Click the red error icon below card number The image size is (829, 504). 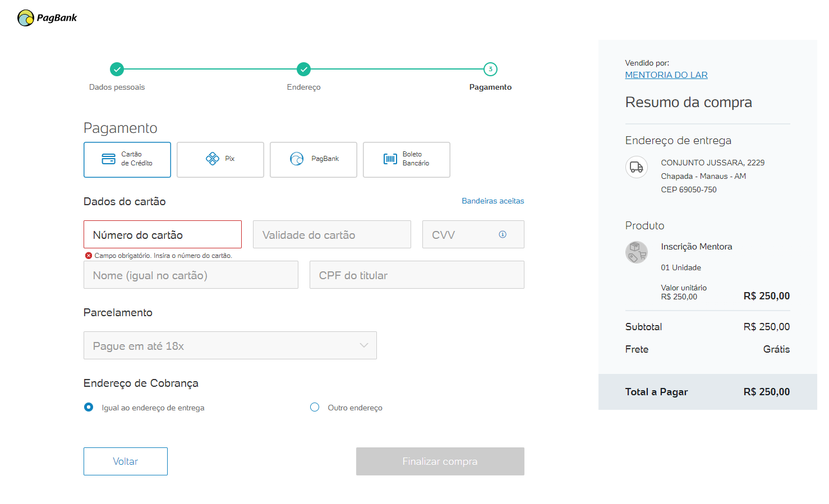coord(89,256)
